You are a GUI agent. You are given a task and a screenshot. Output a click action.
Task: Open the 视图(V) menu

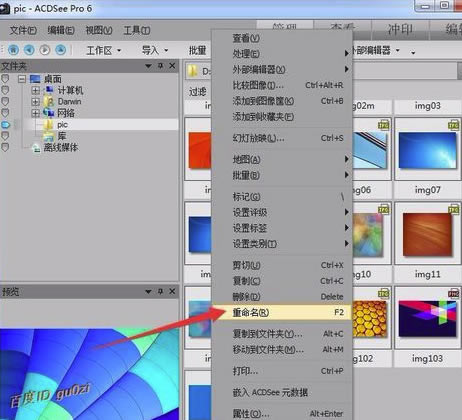coord(99,30)
